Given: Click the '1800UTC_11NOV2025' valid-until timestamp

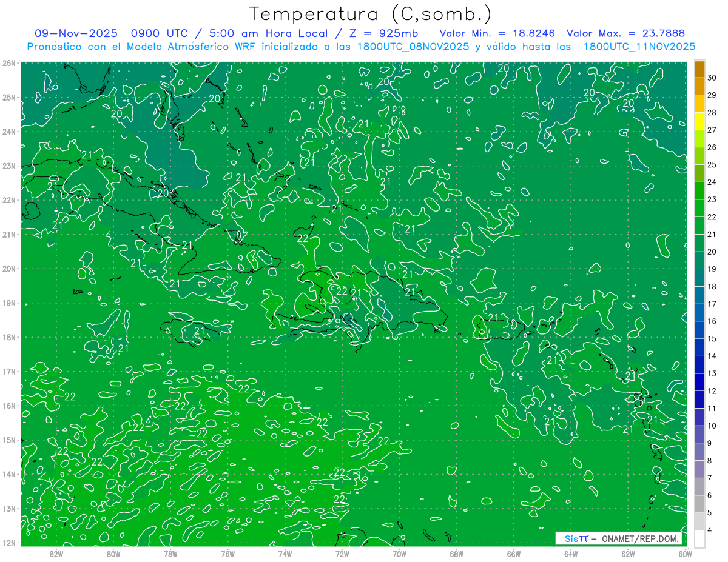Looking at the screenshot, I should click(x=639, y=47).
